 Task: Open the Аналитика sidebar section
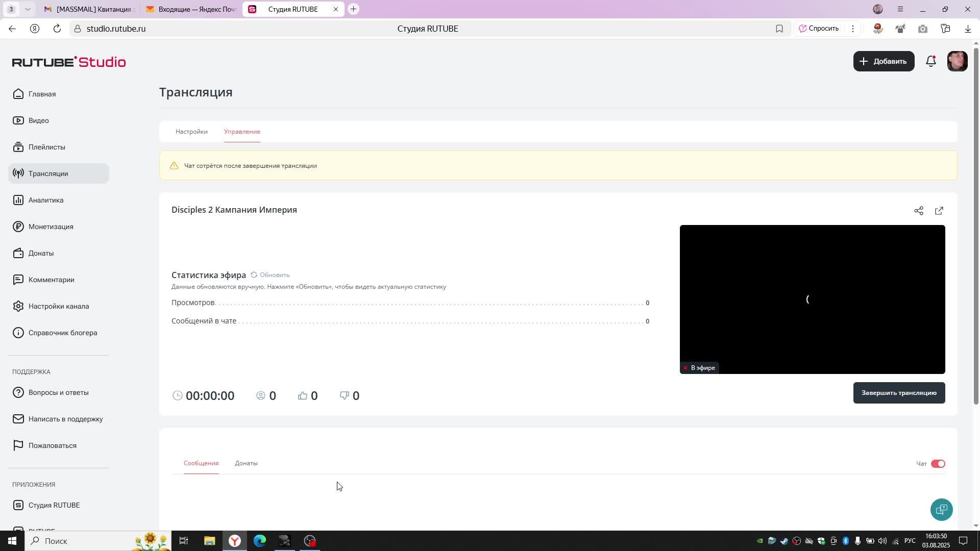point(46,200)
